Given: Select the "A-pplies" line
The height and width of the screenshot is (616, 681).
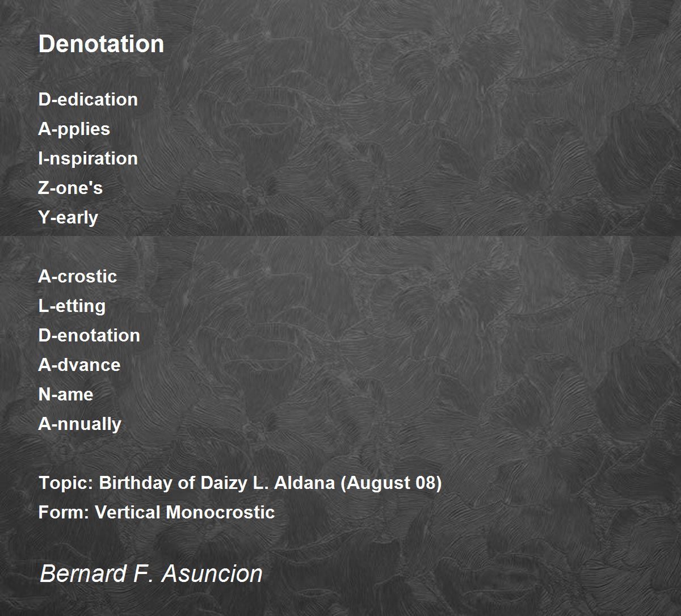Looking at the screenshot, I should (x=74, y=129).
